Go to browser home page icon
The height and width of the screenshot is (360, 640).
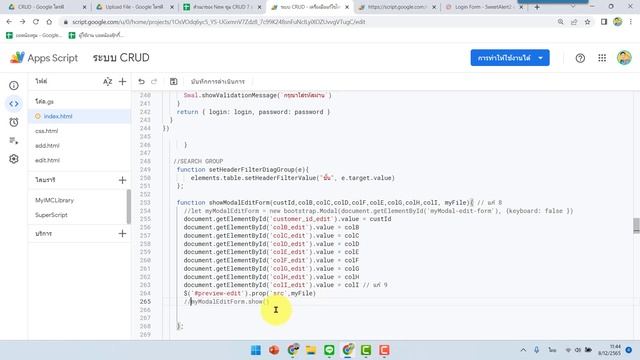49,22
